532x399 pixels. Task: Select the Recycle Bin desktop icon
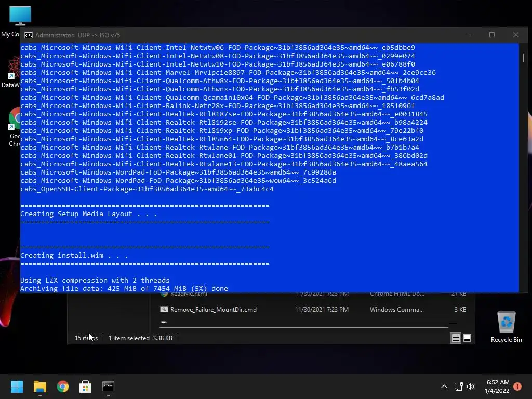click(506, 327)
